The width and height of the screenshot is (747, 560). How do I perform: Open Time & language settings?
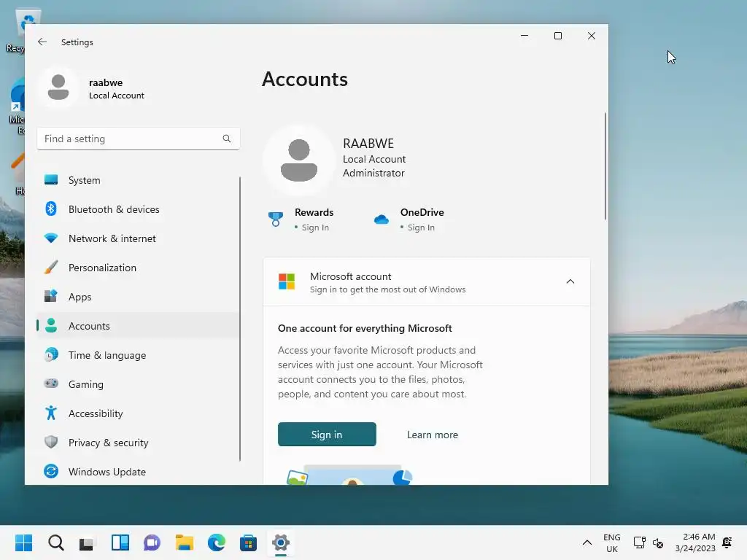pos(138,355)
